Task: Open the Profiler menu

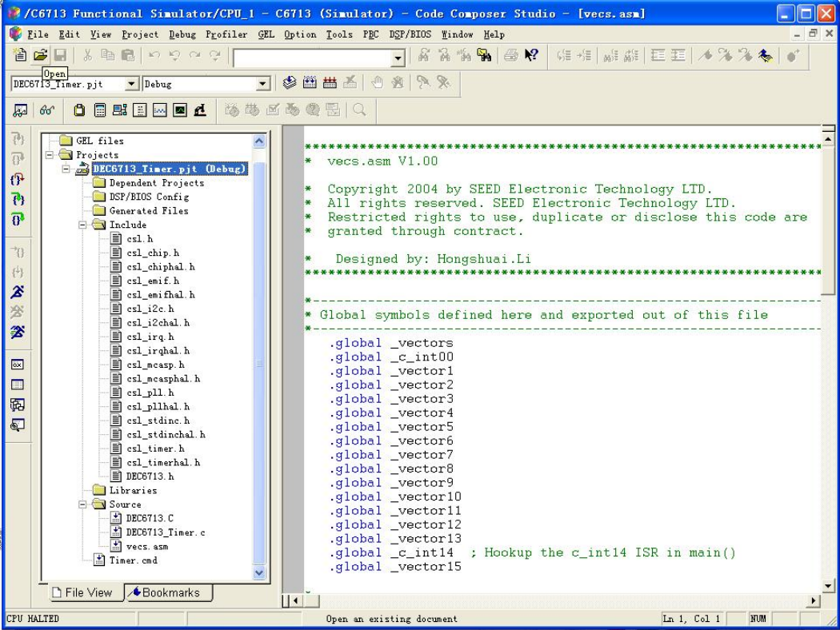Action: 226,35
